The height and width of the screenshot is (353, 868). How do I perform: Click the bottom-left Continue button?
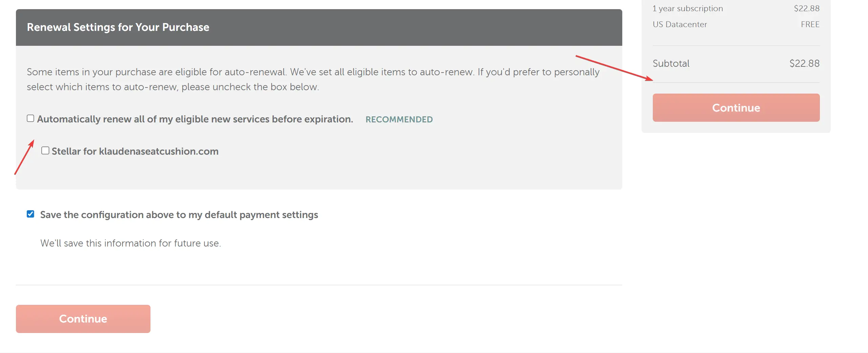[83, 319]
